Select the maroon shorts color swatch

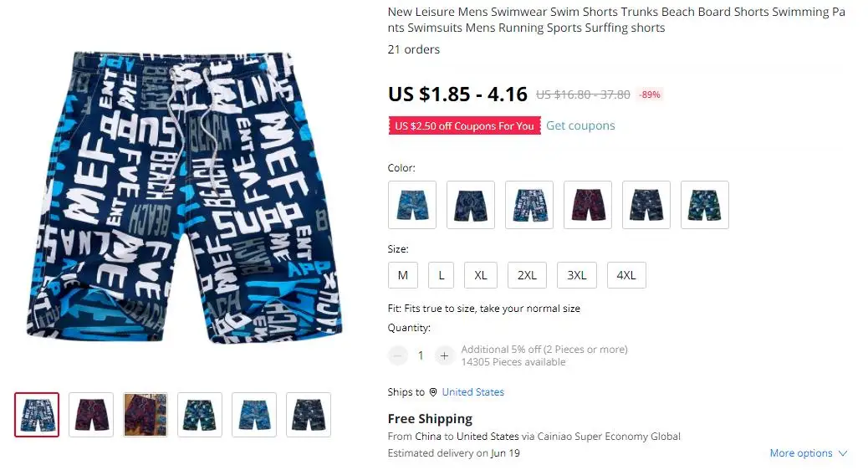588,205
